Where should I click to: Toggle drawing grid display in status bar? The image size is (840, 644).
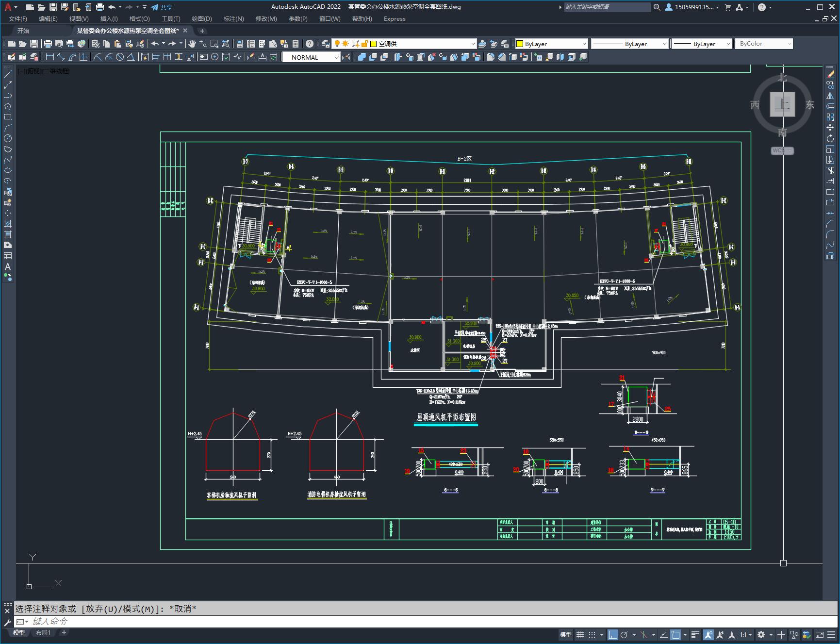tap(580, 634)
